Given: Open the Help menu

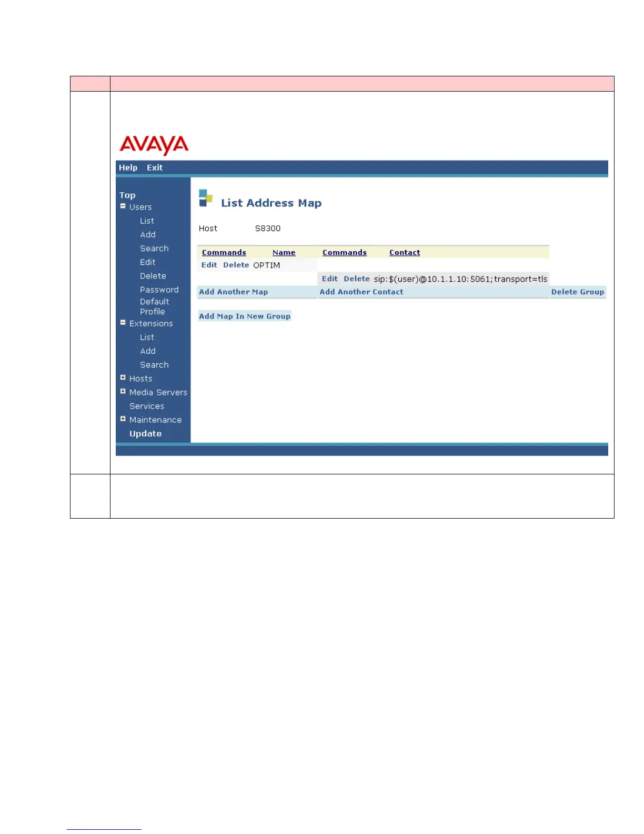Looking at the screenshot, I should pyautogui.click(x=128, y=167).
